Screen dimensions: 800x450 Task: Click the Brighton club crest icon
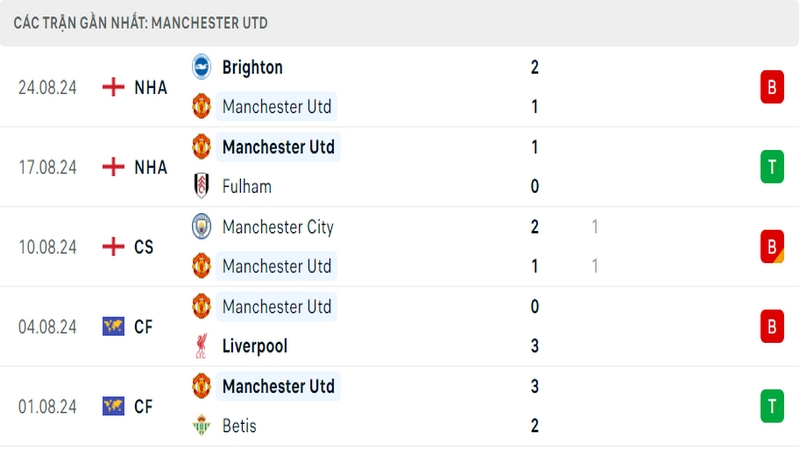pos(202,67)
